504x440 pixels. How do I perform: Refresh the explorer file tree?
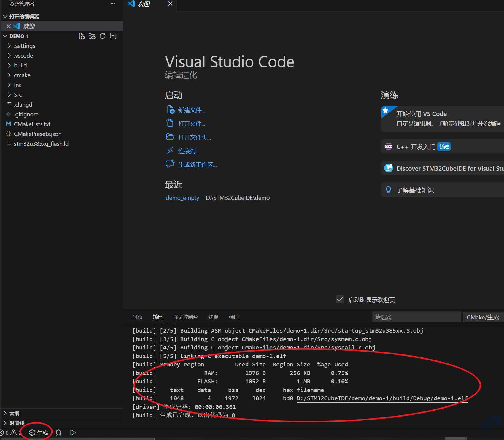pos(103,36)
